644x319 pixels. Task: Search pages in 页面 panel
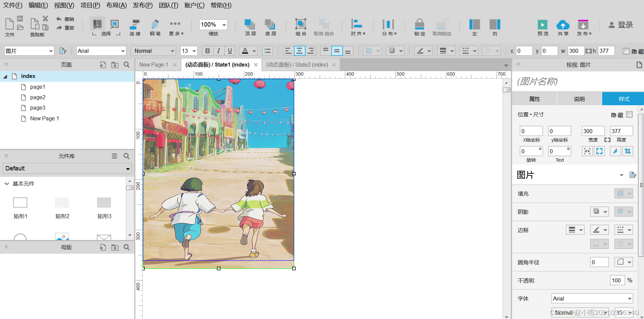127,65
